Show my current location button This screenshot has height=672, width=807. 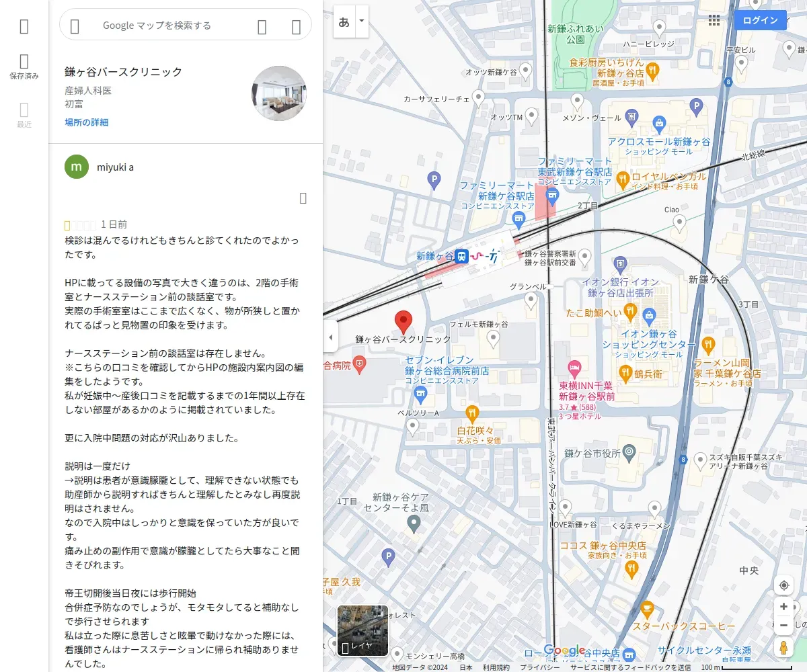tap(783, 585)
